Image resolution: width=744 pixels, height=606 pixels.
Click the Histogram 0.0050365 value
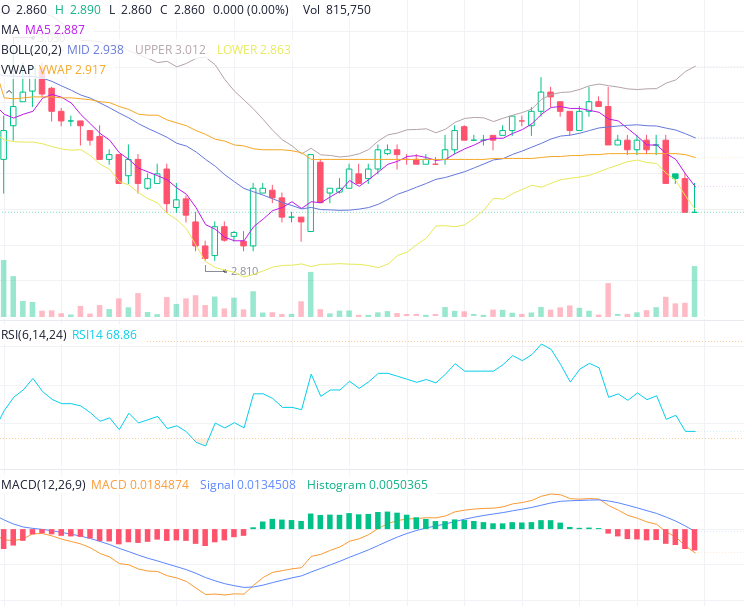pos(367,485)
